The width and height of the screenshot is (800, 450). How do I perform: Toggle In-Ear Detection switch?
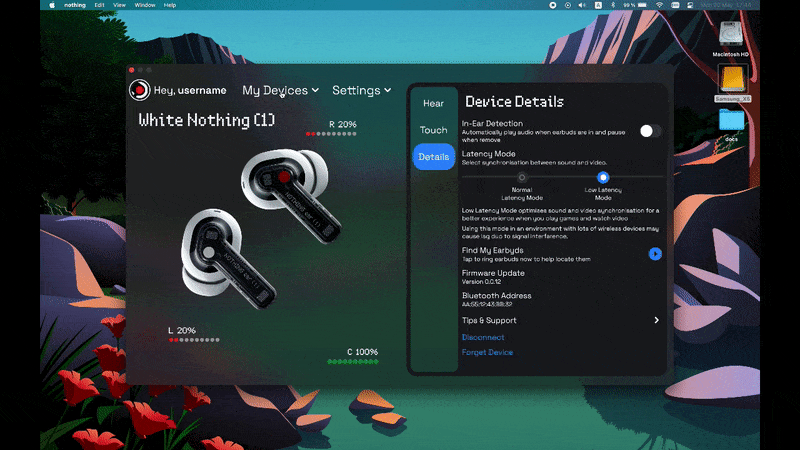[651, 131]
